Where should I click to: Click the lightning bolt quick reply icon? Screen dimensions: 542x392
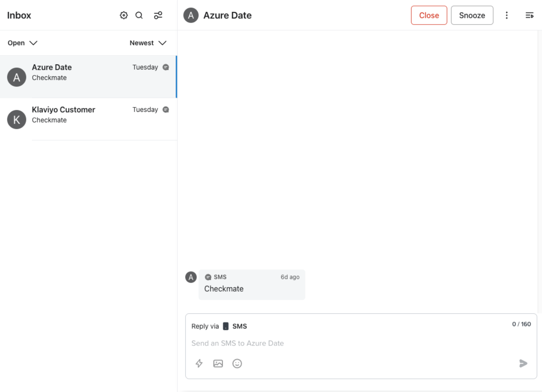click(x=199, y=363)
